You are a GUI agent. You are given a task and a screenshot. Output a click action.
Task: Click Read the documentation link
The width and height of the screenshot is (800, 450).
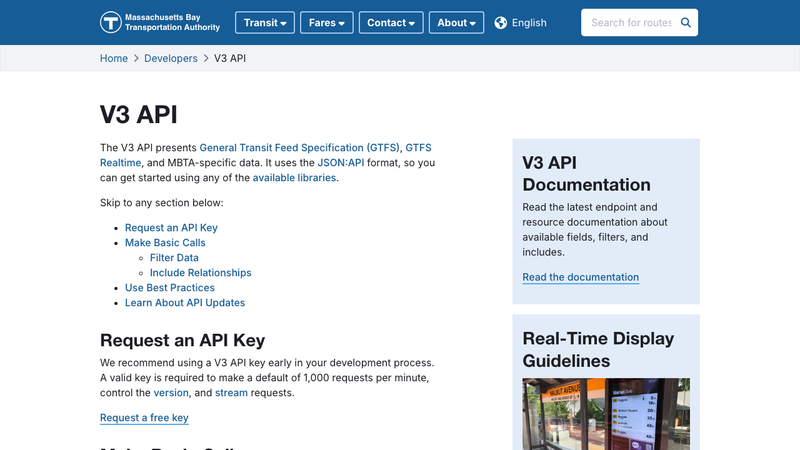point(580,277)
